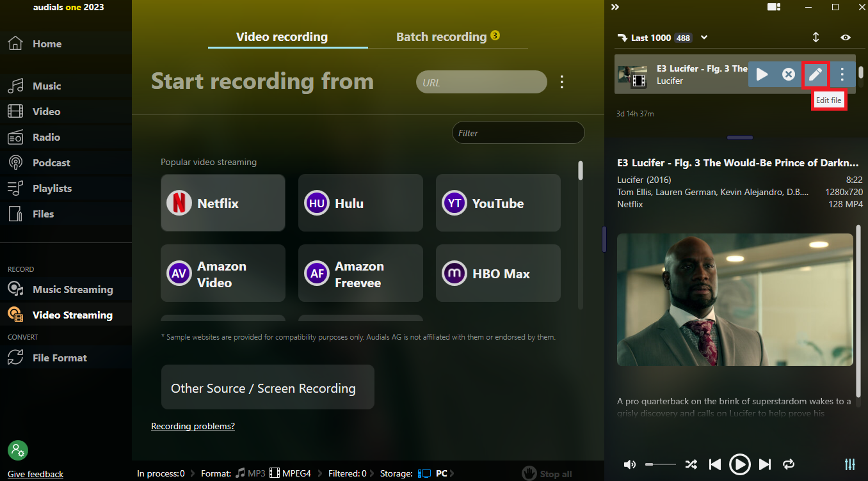Toggle shuffle playback
Screen dimensions: 868x481
691,464
